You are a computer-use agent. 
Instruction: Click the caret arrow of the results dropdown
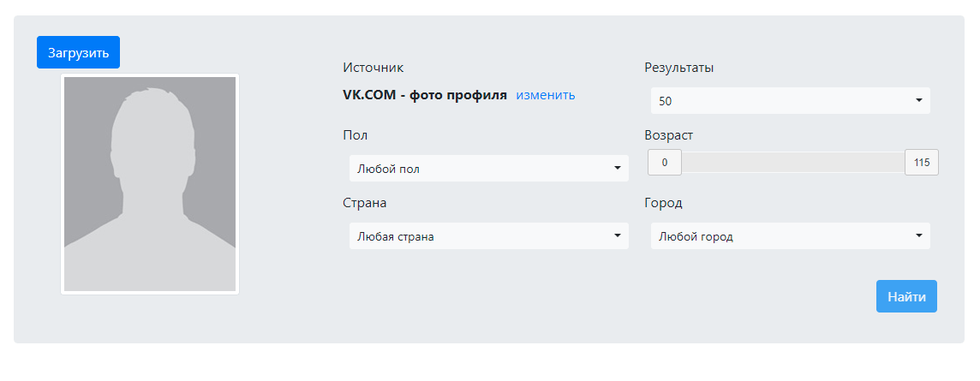tap(918, 100)
